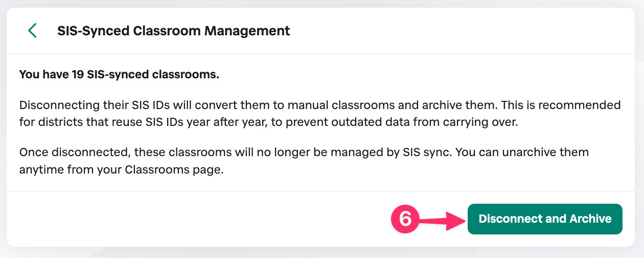Click the bold 19 SIS-synced classrooms sentence
Viewport: 644px width, 258px height.
(119, 75)
